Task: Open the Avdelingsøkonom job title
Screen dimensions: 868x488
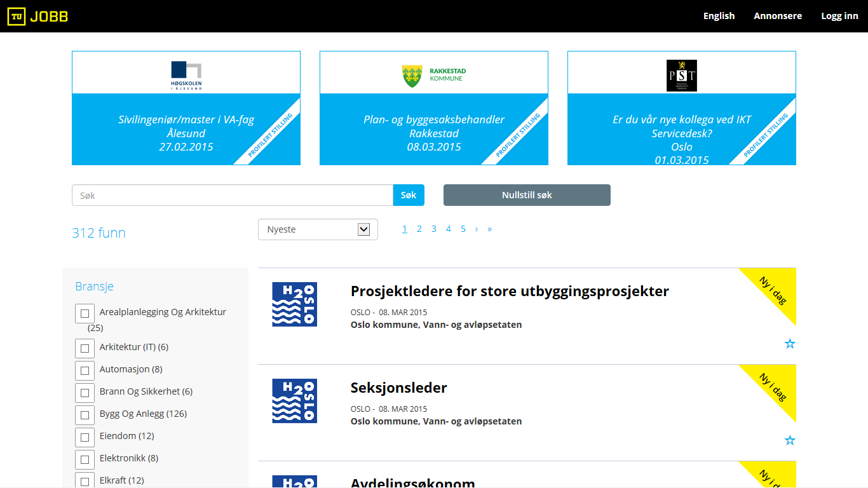Action: click(413, 483)
